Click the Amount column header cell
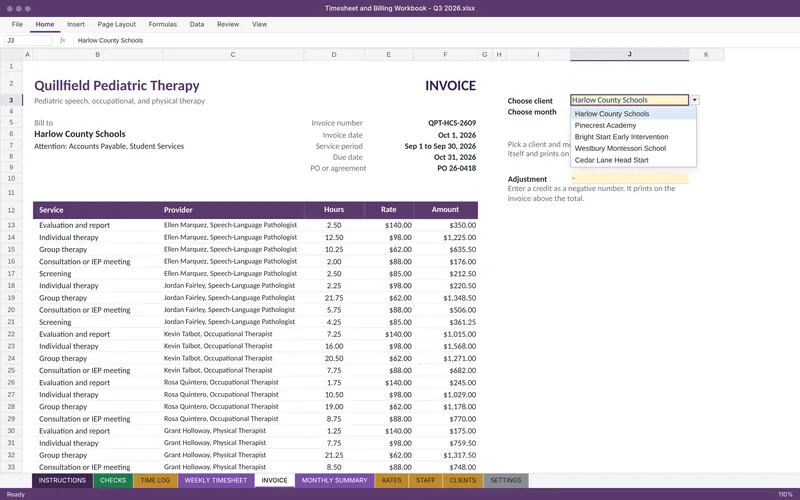 [x=445, y=210]
